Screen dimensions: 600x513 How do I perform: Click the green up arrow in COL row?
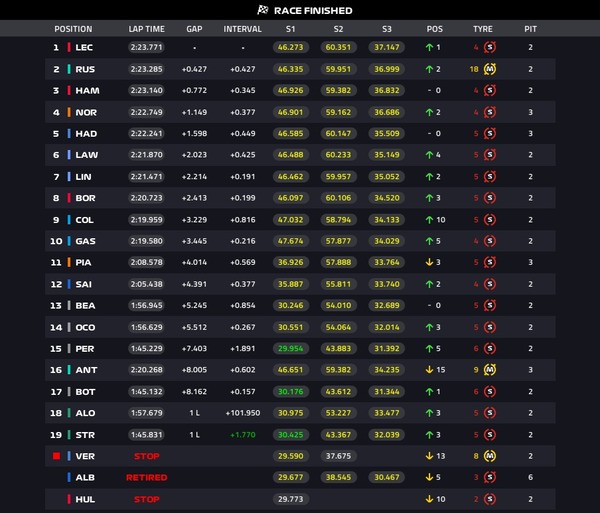pos(429,220)
